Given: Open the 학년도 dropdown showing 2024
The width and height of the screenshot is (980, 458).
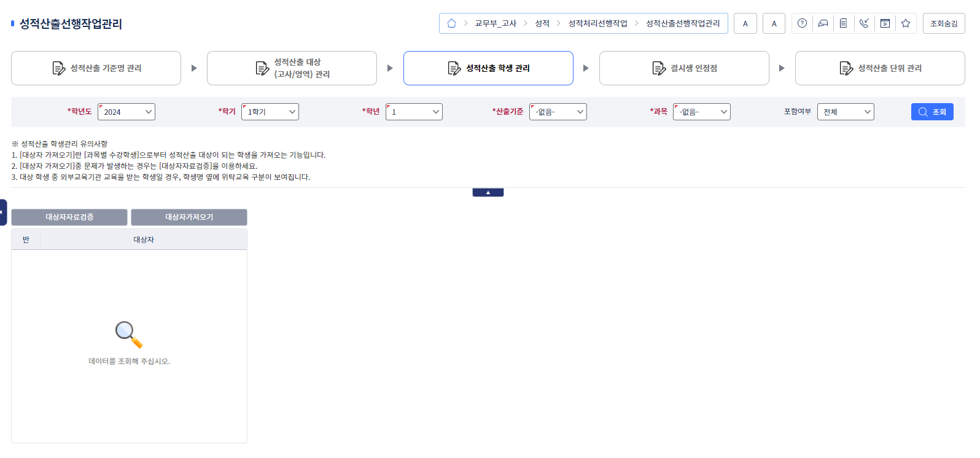Looking at the screenshot, I should [x=126, y=112].
